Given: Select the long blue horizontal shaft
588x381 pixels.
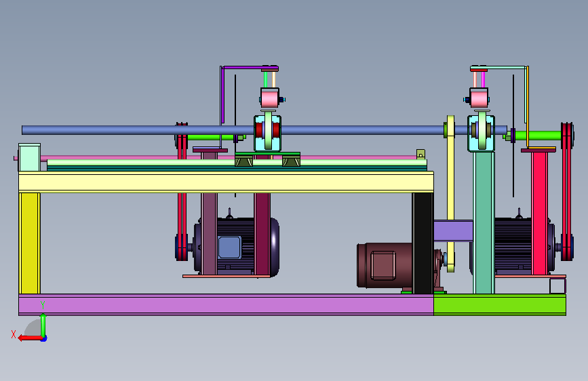Looking at the screenshot, I should (233, 130).
